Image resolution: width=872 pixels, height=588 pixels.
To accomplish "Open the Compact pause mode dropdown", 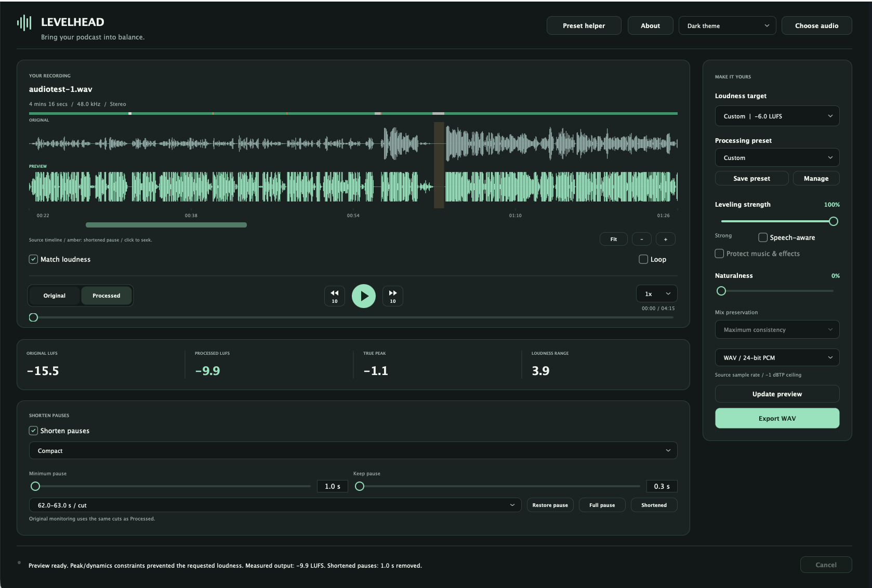I will pyautogui.click(x=353, y=450).
